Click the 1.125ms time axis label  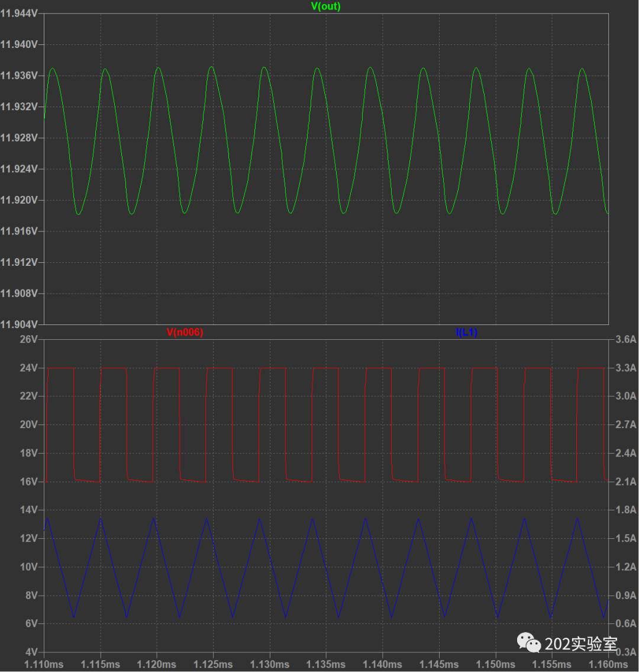213,665
